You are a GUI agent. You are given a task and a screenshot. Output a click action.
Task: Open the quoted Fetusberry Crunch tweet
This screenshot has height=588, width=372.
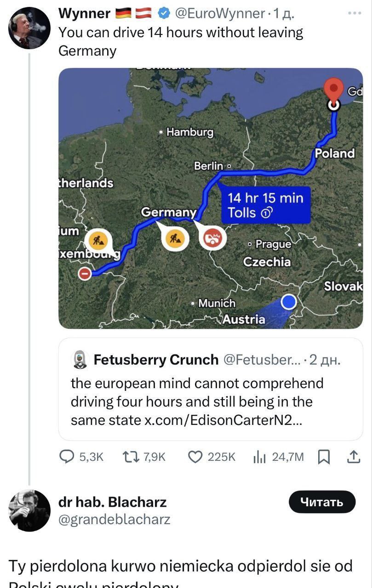[211, 389]
